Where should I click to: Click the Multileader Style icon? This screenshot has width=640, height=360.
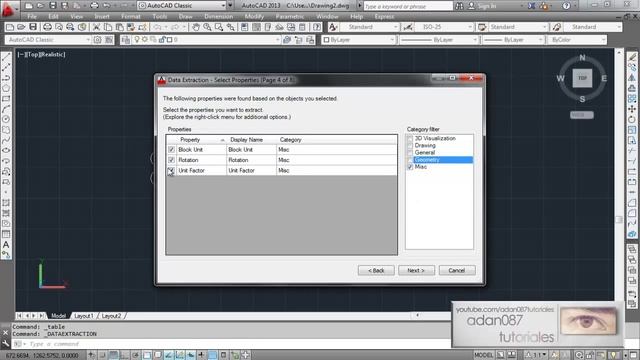pyautogui.click(x=557, y=27)
